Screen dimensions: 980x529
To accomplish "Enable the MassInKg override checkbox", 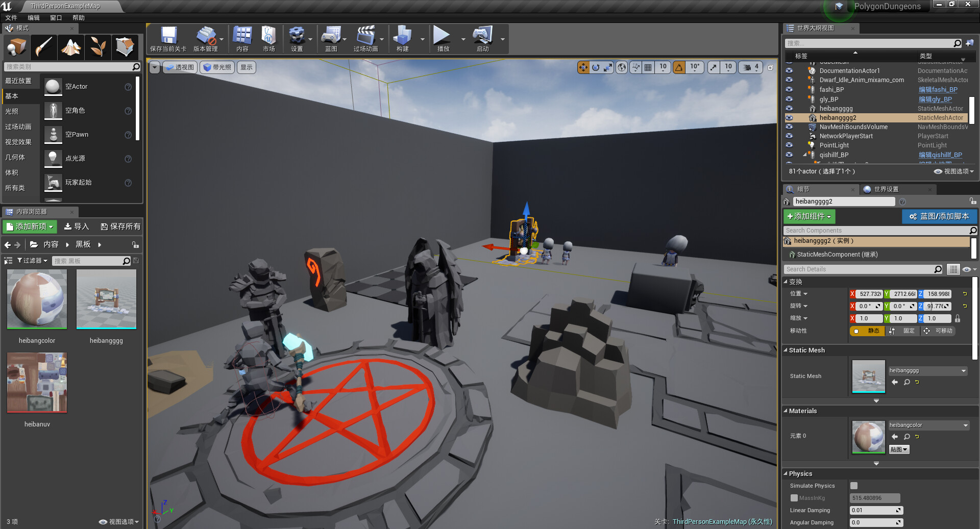I will click(x=794, y=498).
